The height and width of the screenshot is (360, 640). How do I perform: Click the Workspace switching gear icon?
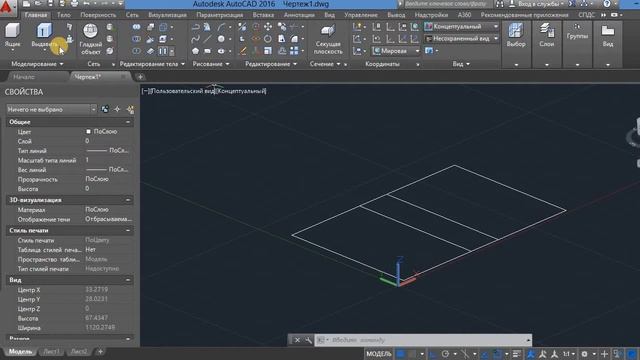[584, 354]
